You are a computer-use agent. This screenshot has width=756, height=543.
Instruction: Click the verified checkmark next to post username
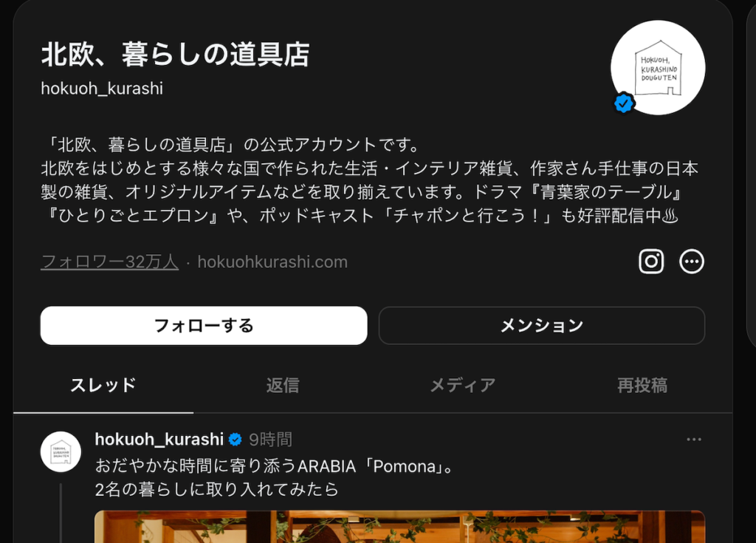(x=236, y=440)
